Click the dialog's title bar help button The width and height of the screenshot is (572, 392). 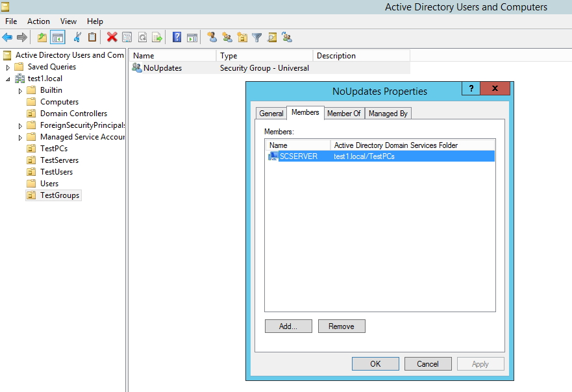pos(471,88)
